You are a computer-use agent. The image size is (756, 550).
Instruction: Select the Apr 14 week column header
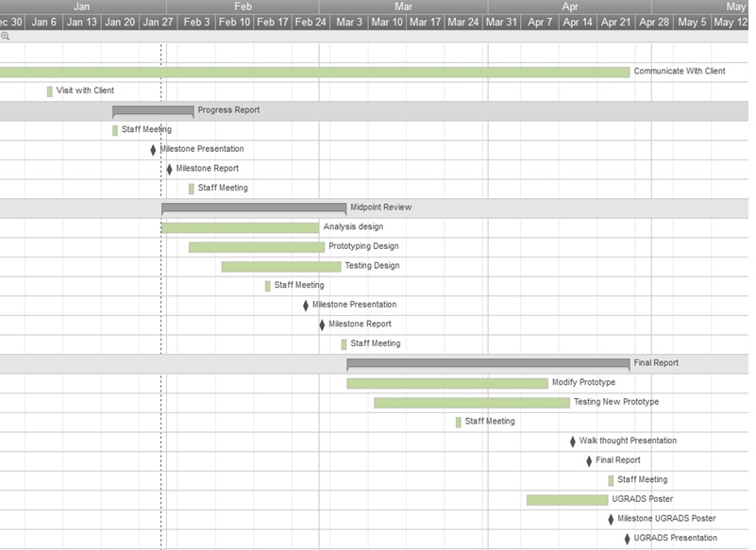(578, 23)
